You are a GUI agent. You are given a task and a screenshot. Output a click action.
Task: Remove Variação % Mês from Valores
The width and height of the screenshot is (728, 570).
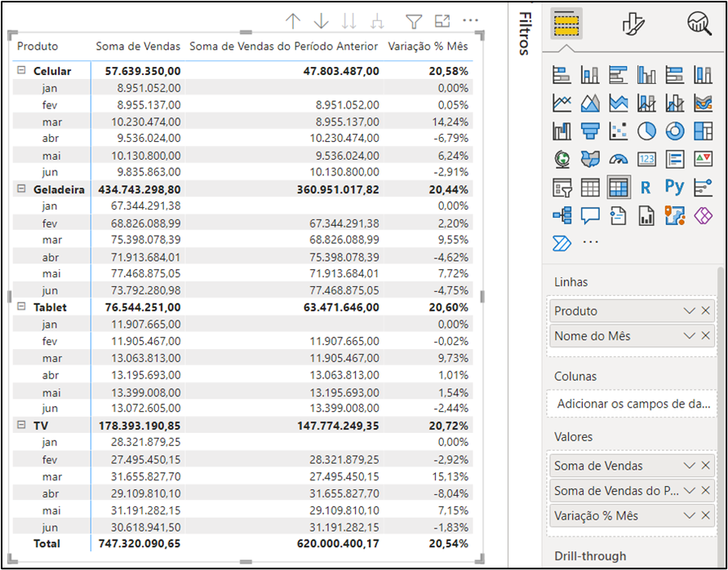pos(705,515)
